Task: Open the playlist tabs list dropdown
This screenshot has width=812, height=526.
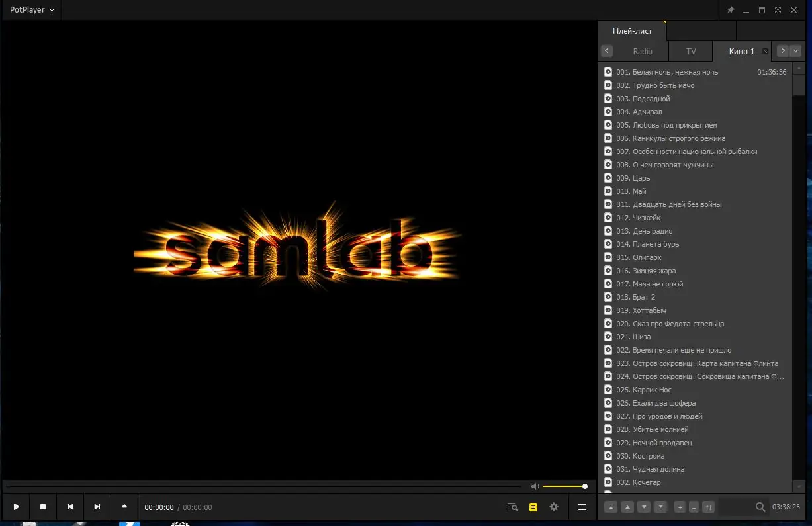Action: coord(796,50)
